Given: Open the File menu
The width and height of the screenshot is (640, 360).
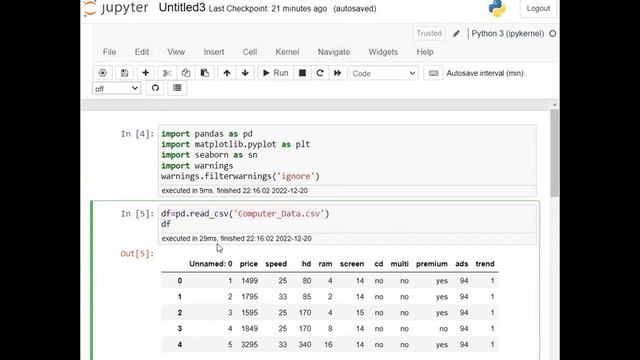Looking at the screenshot, I should point(109,52).
